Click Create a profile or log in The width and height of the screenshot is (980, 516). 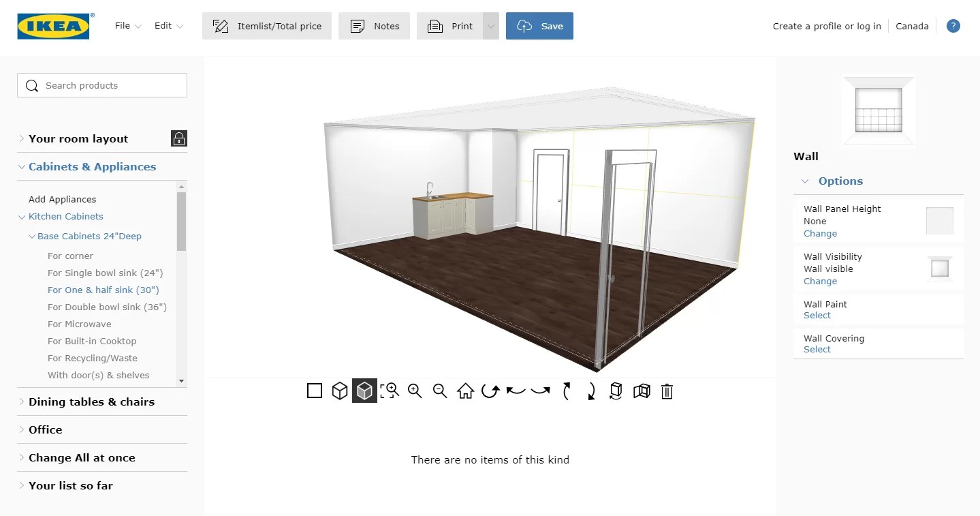pyautogui.click(x=826, y=25)
